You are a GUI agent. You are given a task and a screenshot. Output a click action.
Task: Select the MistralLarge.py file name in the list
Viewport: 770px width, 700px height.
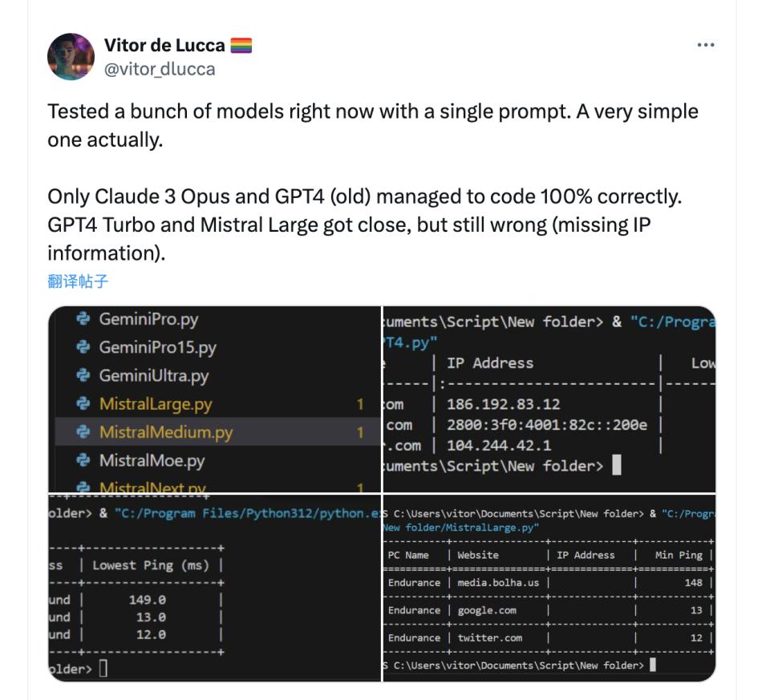(156, 404)
